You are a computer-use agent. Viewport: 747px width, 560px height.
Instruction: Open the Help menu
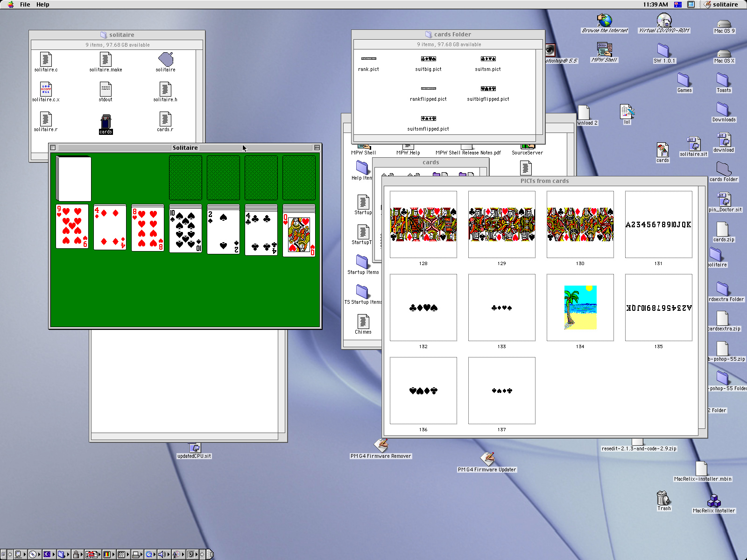(43, 5)
